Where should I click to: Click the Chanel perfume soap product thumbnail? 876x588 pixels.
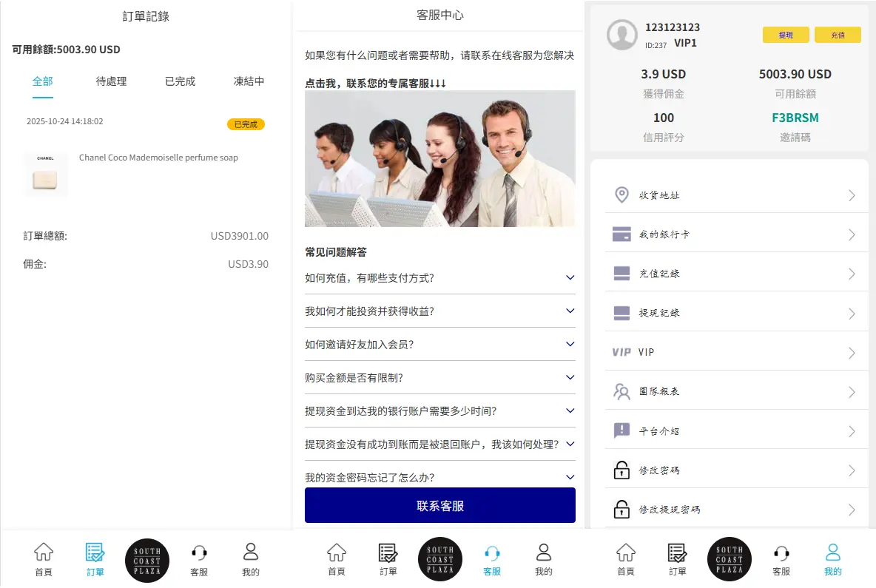46,175
